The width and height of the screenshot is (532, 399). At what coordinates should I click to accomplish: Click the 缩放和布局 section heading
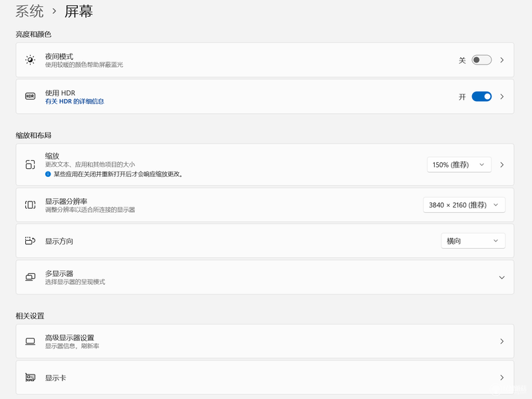click(x=33, y=136)
